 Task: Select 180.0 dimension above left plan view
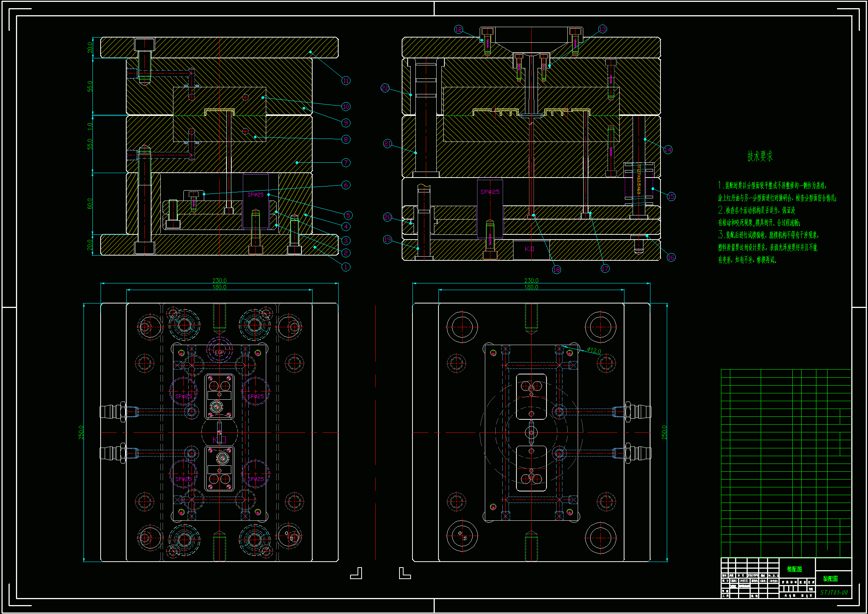(x=219, y=287)
